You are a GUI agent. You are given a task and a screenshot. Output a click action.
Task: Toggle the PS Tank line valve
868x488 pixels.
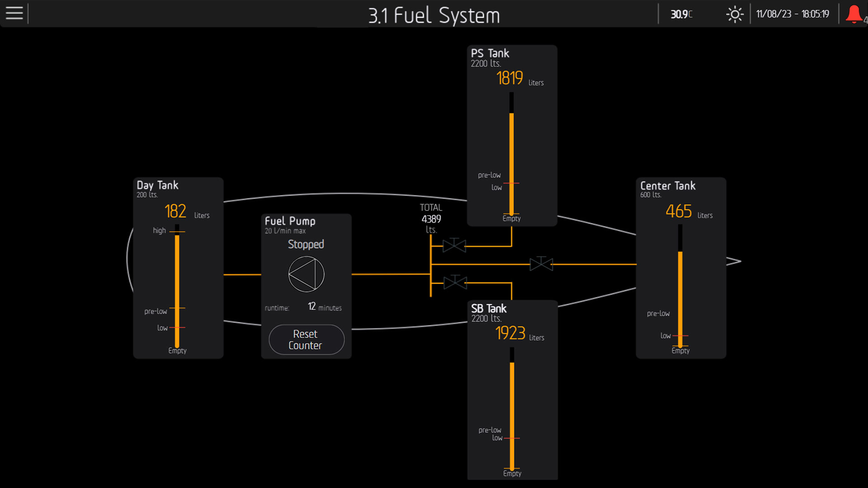454,246
